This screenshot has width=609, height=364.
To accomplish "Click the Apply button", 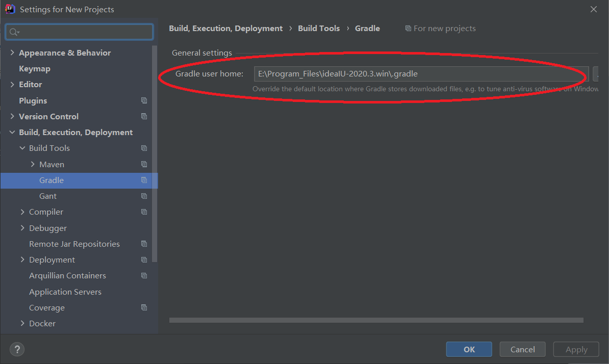I will pos(576,349).
